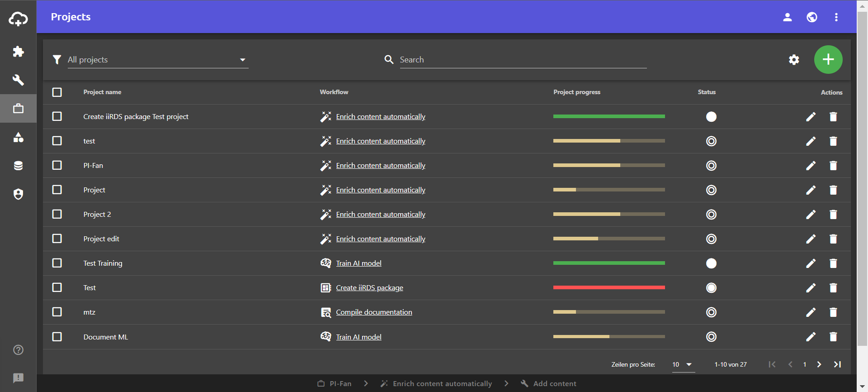
Task: Check the Create iiRDS package Test project row
Action: pyautogui.click(x=57, y=116)
